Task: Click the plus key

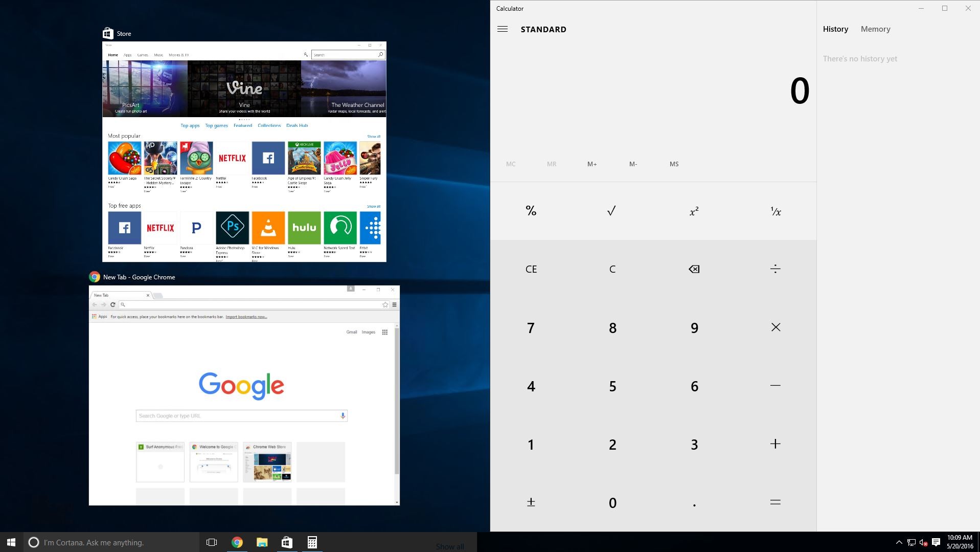Action: click(x=776, y=444)
